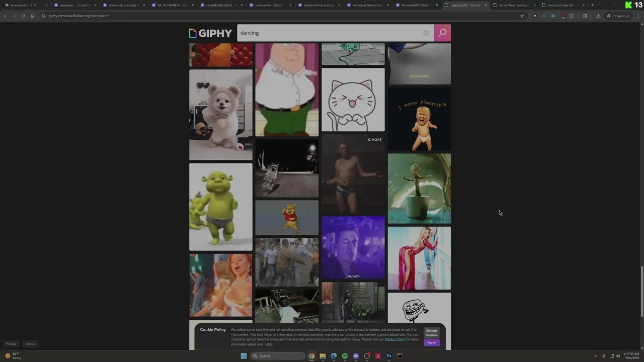Open the dancing baby Shrek GIF
The width and height of the screenshot is (644, 362).
point(221,207)
